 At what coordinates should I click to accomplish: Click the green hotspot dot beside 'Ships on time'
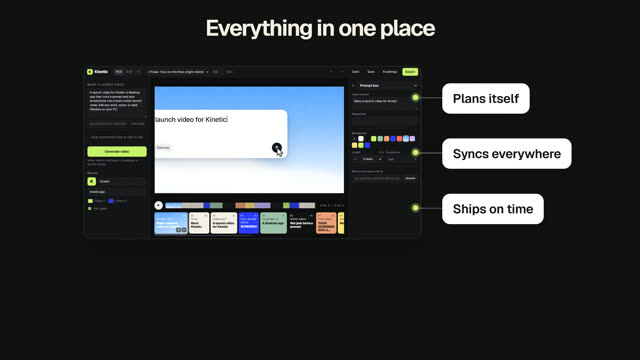(416, 208)
